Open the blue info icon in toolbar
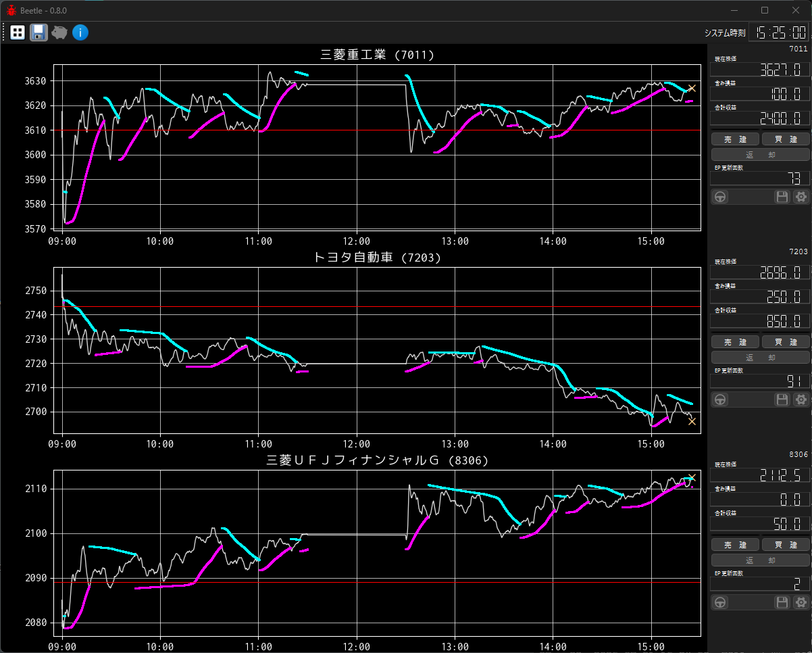The height and width of the screenshot is (653, 812). pyautogui.click(x=80, y=32)
